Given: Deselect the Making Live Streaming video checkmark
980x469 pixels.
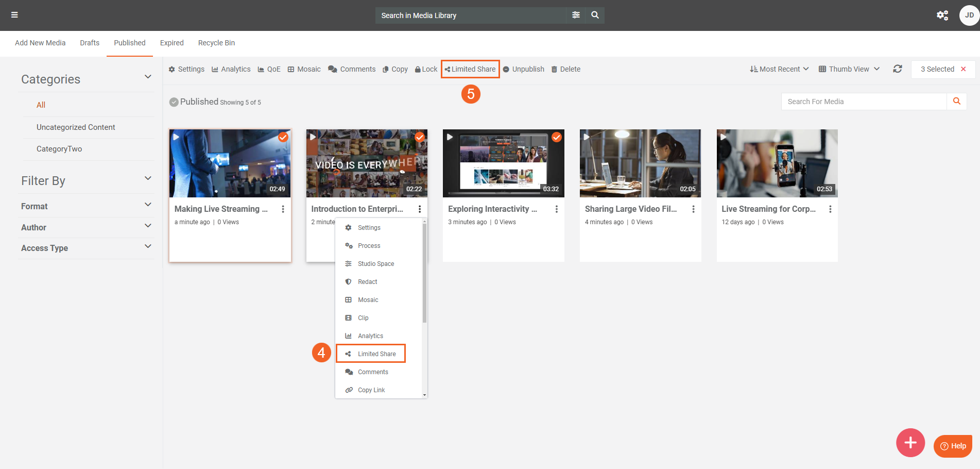Looking at the screenshot, I should coord(283,137).
